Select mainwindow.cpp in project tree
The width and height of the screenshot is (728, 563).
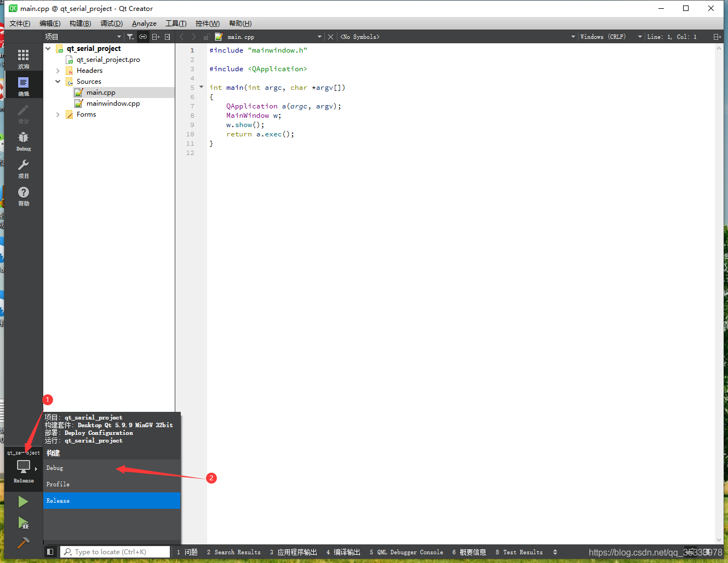click(x=113, y=104)
